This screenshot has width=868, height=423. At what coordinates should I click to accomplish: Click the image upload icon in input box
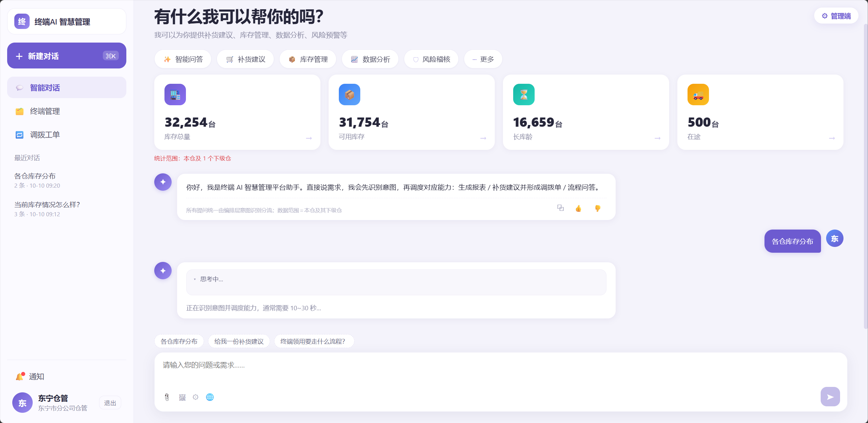(x=182, y=397)
